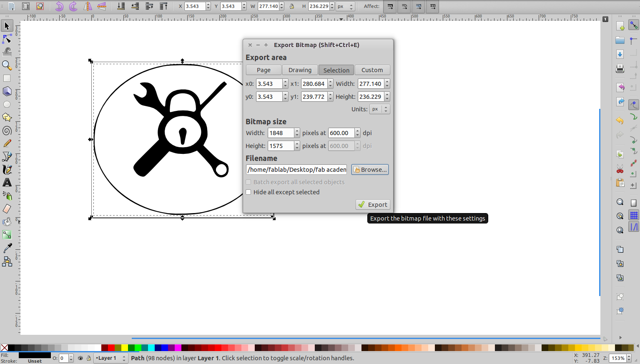Image resolution: width=640 pixels, height=364 pixels.
Task: Select the arrow Selector tool
Action: coord(7,26)
